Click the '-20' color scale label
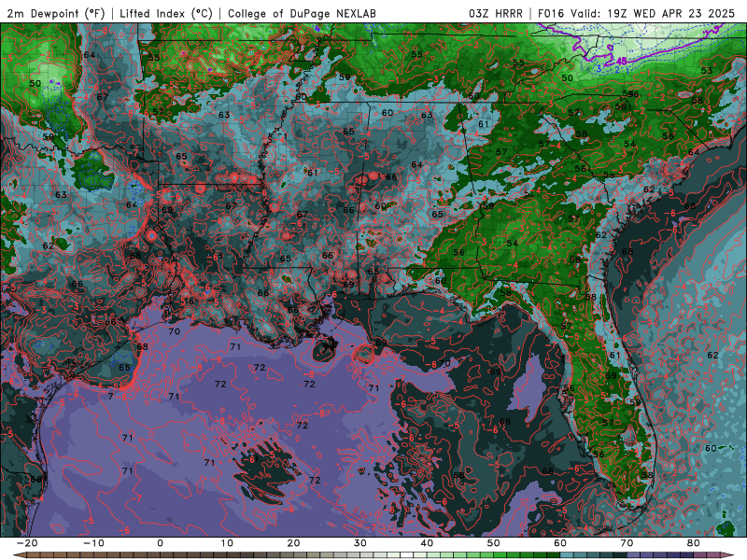The image size is (747, 560). pos(27,543)
